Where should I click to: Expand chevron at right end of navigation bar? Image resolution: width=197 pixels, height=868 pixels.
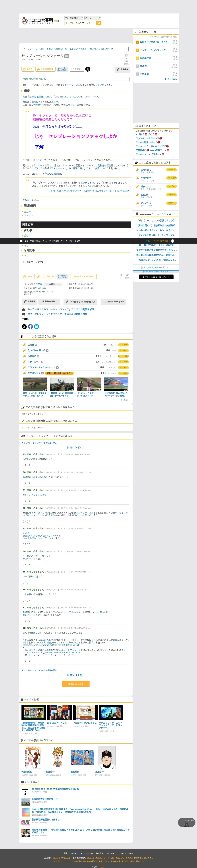point(176,241)
